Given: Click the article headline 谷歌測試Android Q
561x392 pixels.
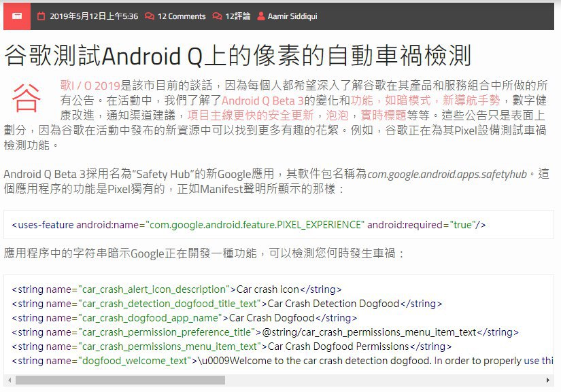Looking at the screenshot, I should 237,56.
